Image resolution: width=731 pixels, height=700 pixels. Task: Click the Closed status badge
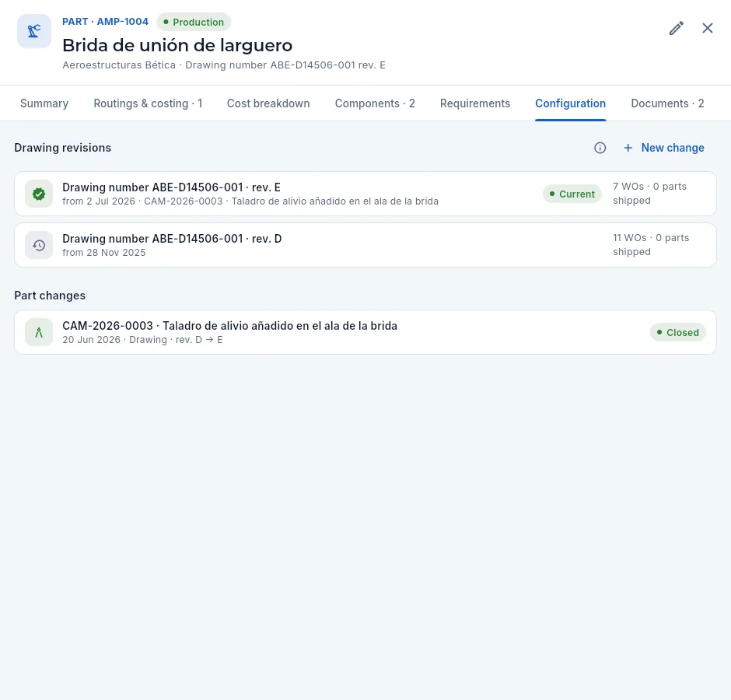[x=678, y=333]
